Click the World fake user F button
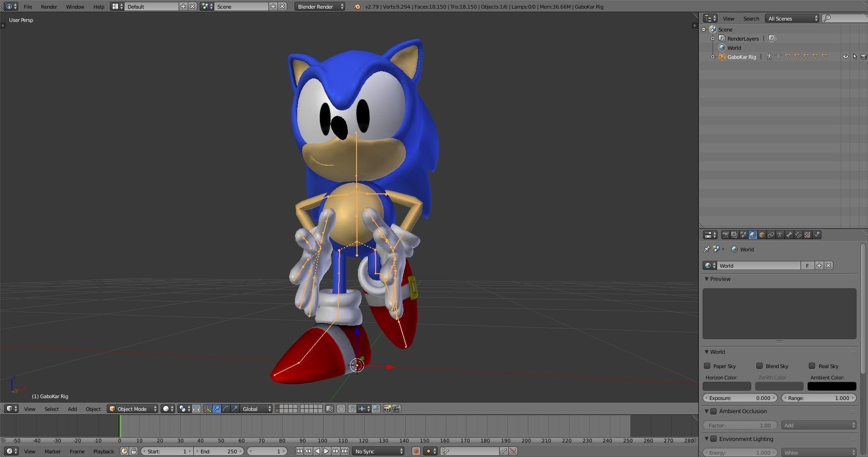868x457 pixels. (x=807, y=265)
